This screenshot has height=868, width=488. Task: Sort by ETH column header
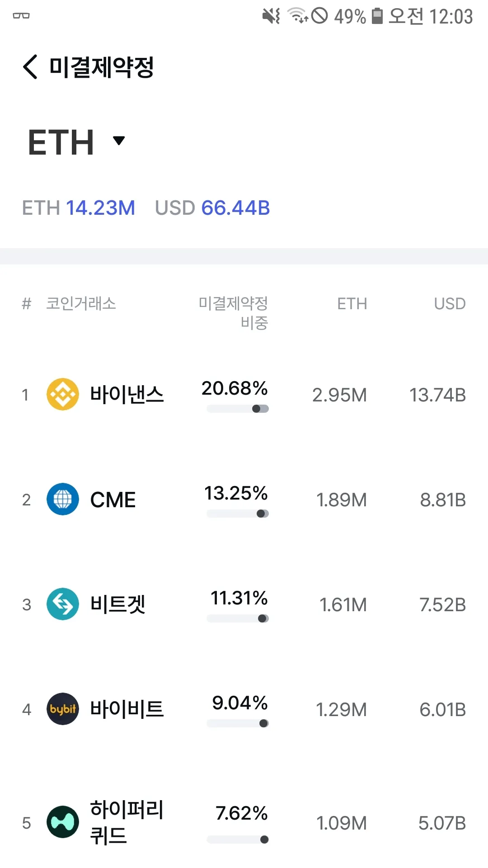tap(352, 304)
